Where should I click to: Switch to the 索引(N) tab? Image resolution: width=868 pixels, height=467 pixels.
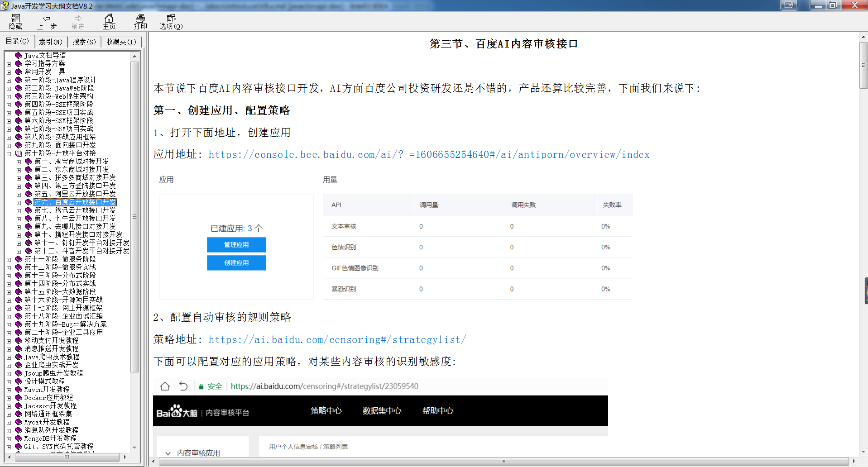(50, 42)
